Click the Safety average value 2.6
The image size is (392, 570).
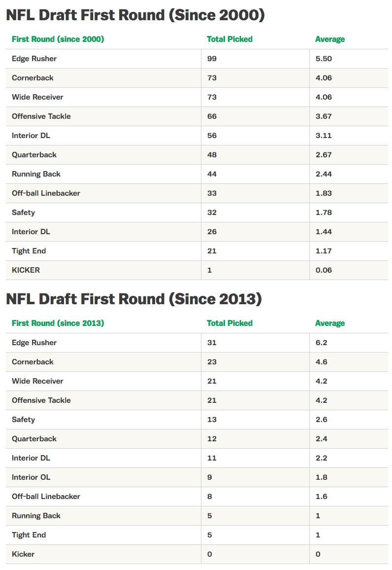[321, 419]
